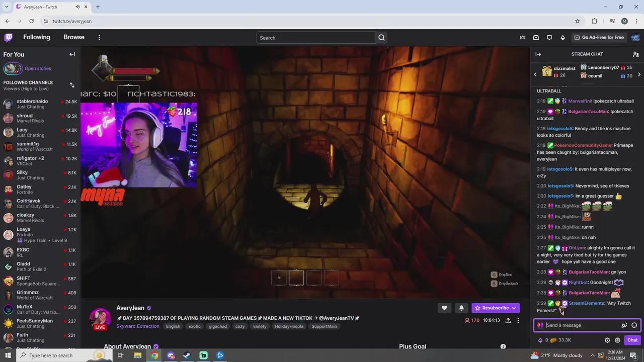The width and height of the screenshot is (644, 362).
Task: Click the search magnifier button
Action: [381, 38]
